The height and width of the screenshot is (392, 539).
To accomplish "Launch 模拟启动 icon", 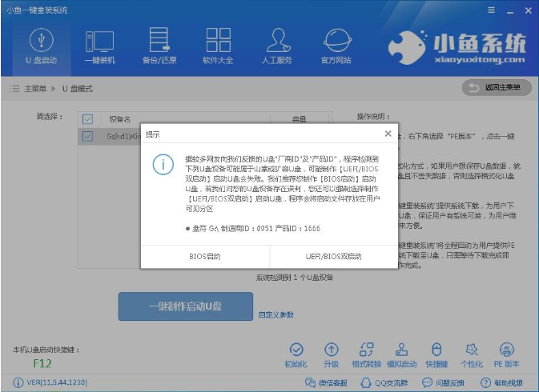I will [402, 355].
